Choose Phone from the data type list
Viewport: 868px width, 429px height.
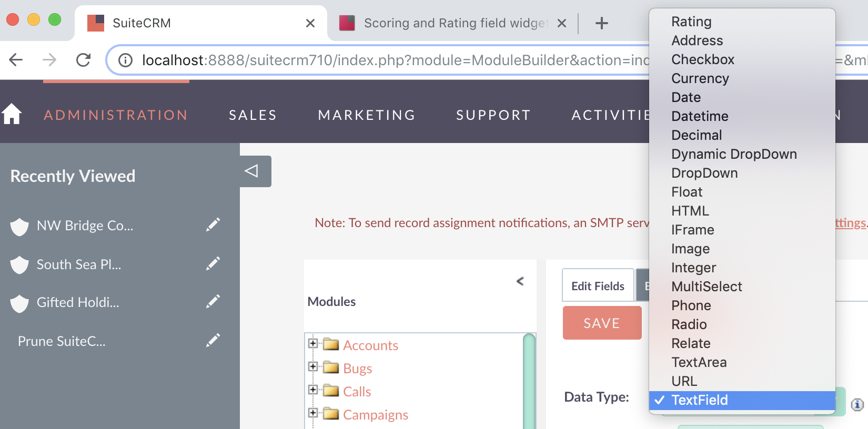point(742,305)
